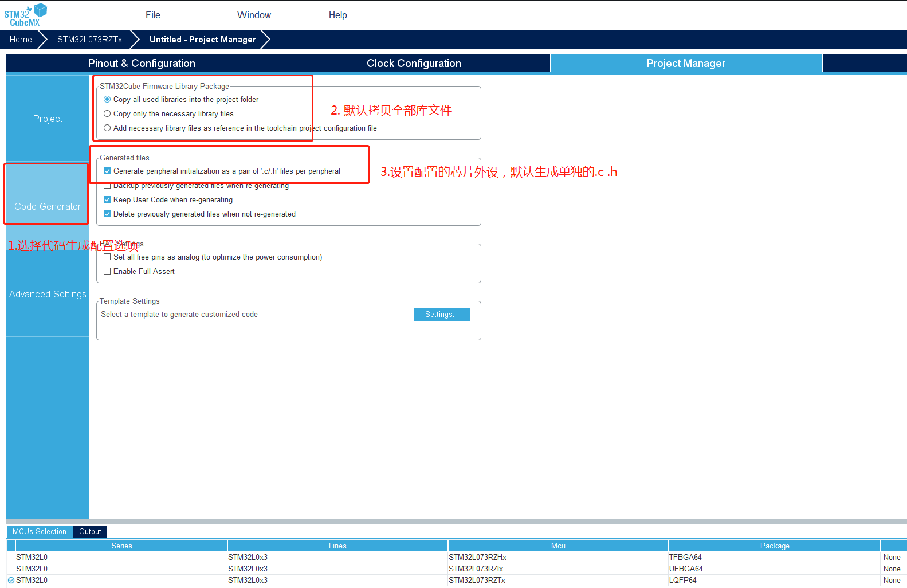The width and height of the screenshot is (907, 588).
Task: Select Copy all used libraries radio button
Action: pos(107,99)
